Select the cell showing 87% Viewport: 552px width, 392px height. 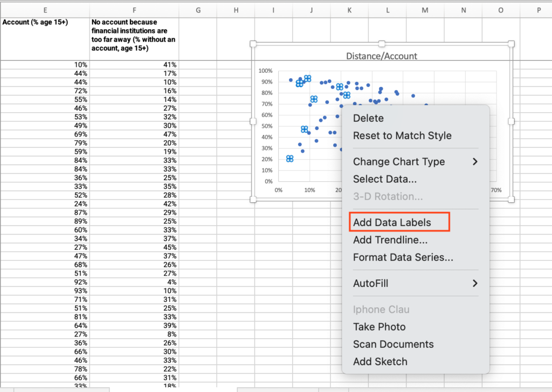pos(45,213)
